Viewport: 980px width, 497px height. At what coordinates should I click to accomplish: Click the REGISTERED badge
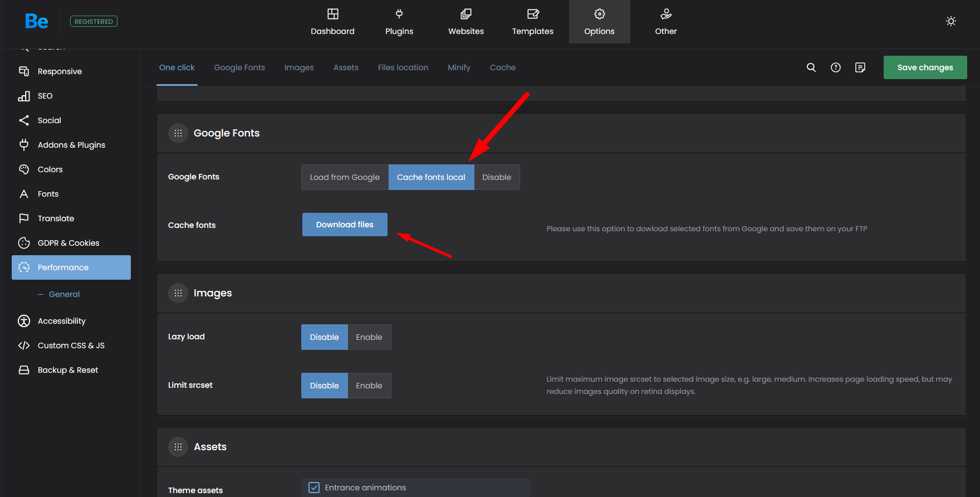[94, 21]
